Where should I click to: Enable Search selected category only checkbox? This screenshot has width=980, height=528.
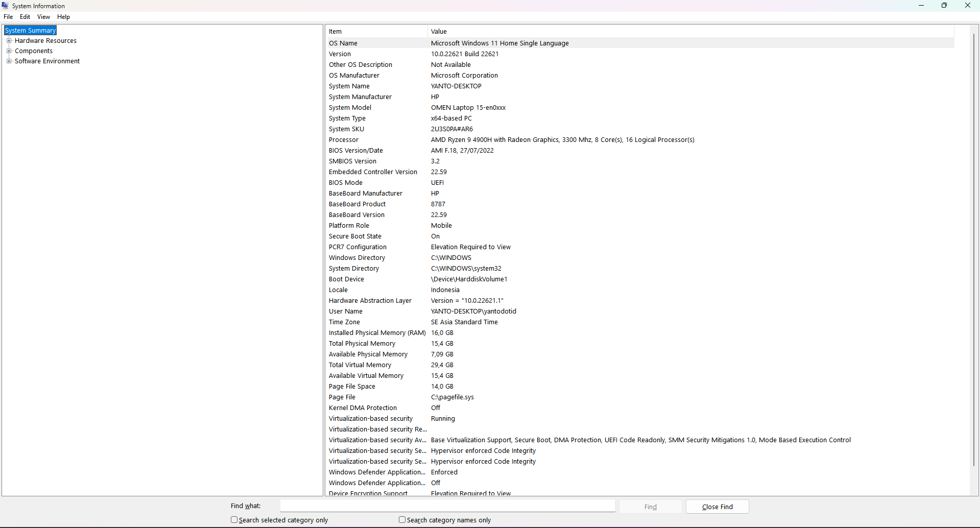(x=234, y=519)
